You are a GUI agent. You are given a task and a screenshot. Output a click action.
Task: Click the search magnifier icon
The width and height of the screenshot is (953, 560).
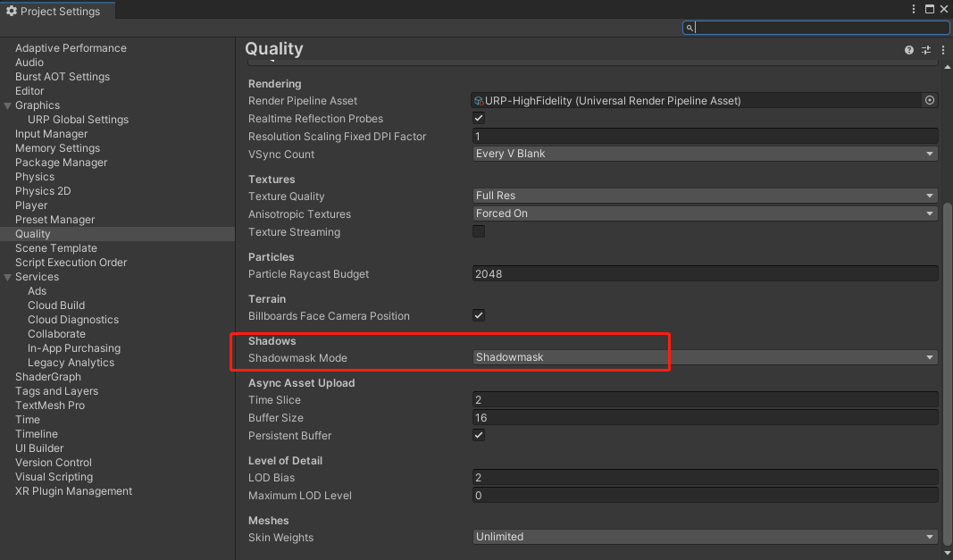click(690, 28)
